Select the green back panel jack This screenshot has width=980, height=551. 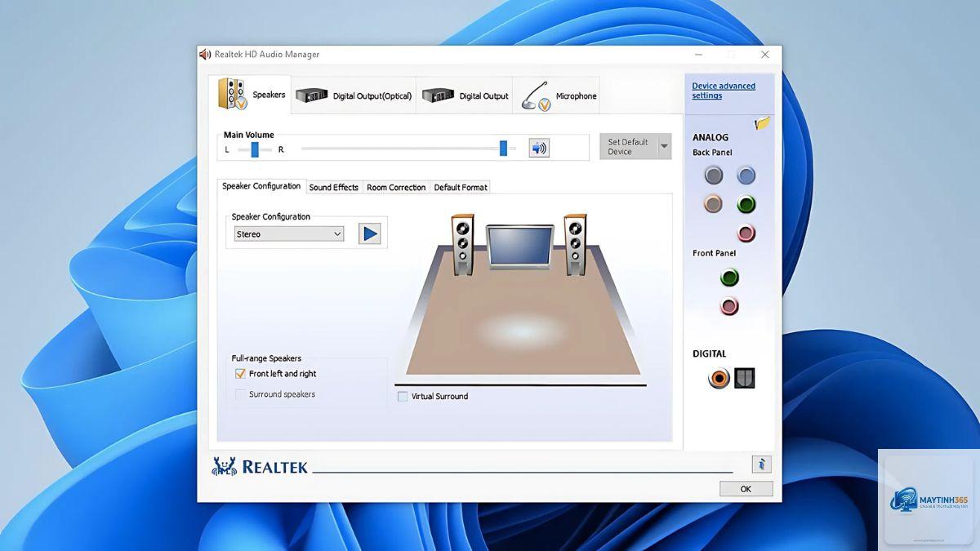click(x=746, y=204)
